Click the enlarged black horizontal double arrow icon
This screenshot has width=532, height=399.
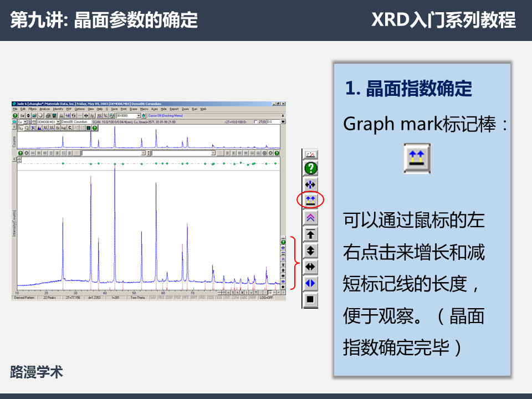[310, 267]
